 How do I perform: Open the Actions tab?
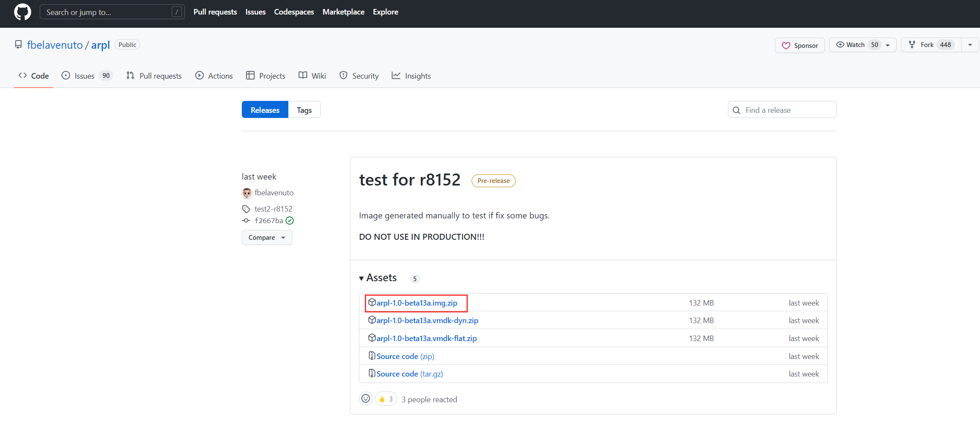click(214, 76)
